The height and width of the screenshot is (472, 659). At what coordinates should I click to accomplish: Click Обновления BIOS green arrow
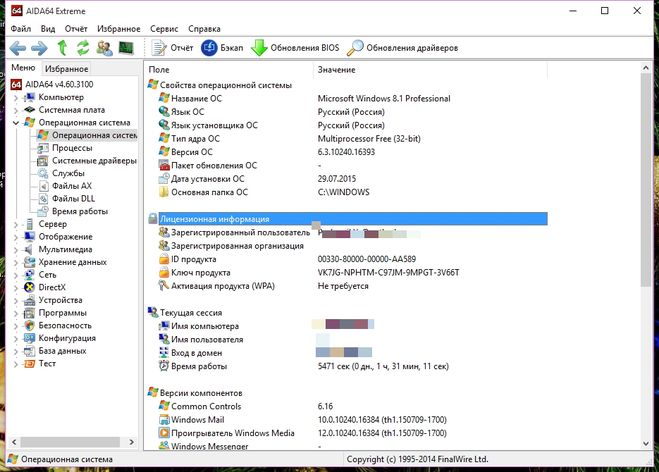[295, 48]
